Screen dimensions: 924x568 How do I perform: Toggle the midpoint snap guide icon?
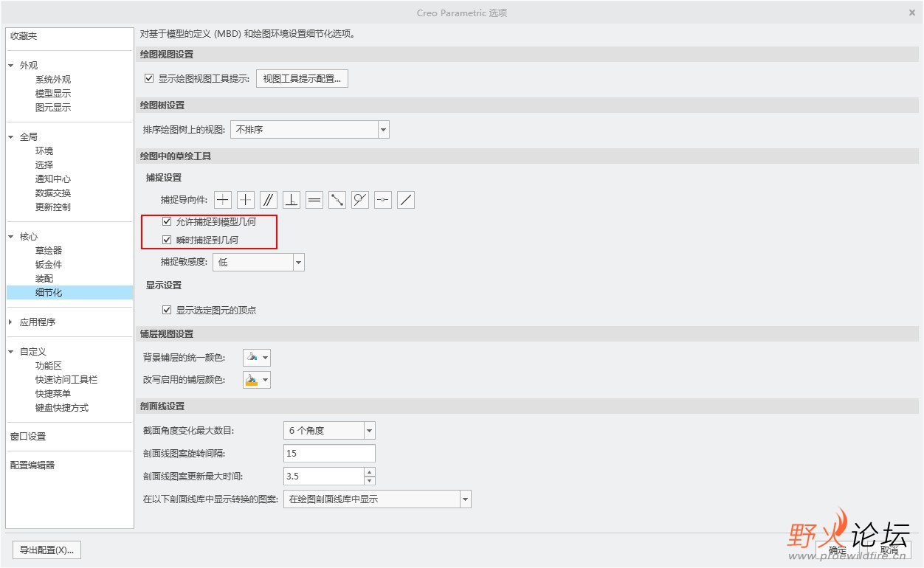[x=383, y=199]
